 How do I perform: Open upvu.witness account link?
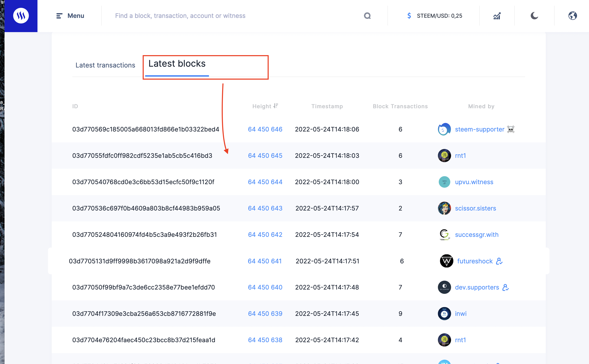click(474, 182)
